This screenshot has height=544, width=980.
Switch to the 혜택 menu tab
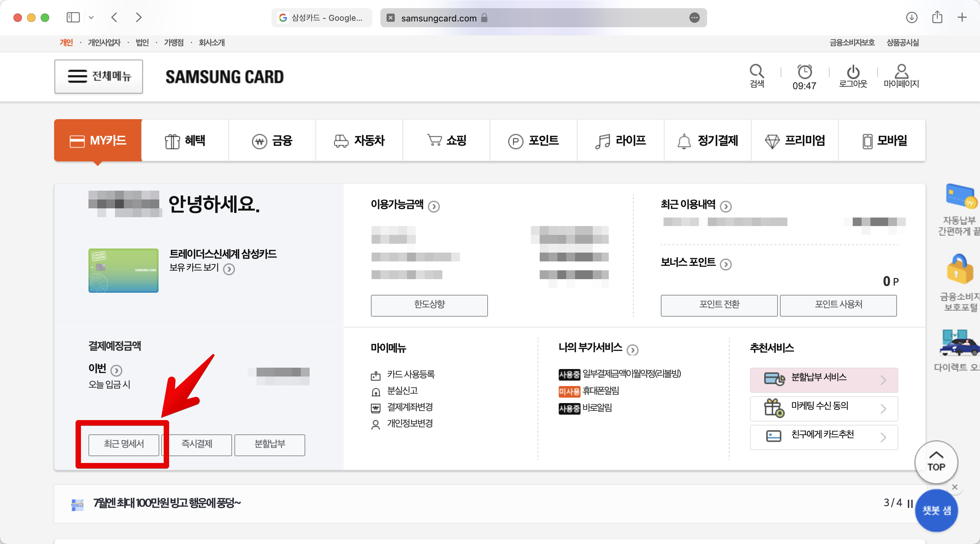click(x=185, y=141)
